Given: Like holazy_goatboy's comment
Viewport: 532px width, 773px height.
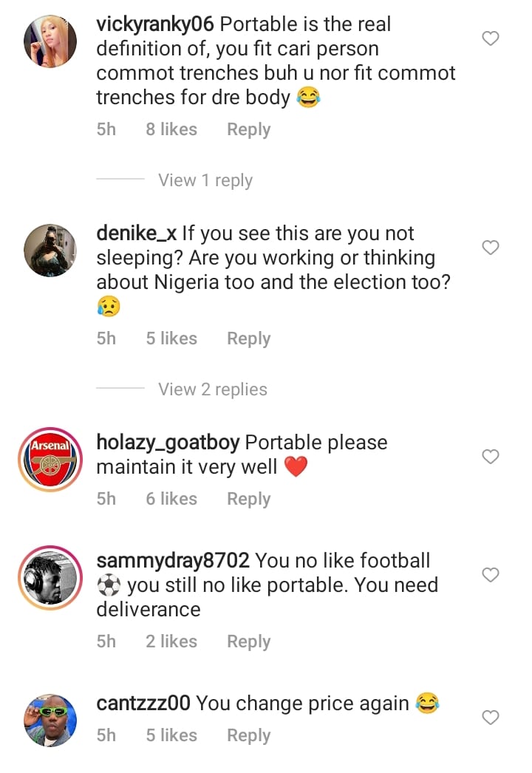Looking at the screenshot, I should [x=491, y=457].
